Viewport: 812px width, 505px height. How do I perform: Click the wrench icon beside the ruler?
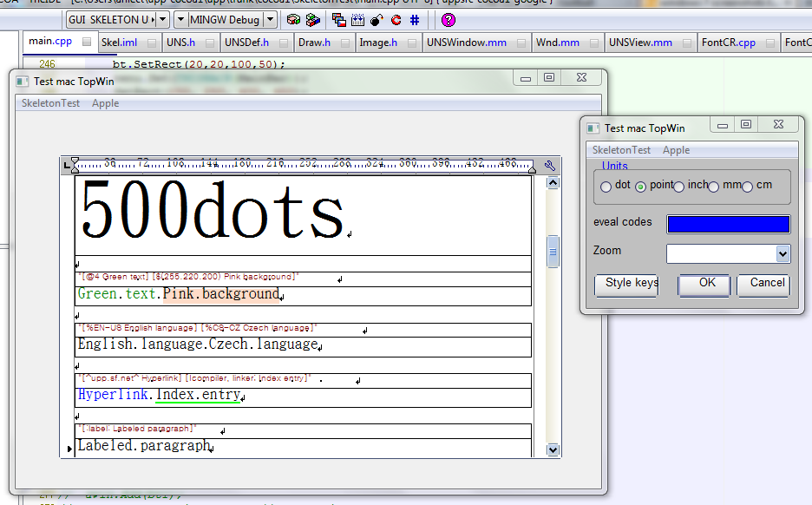[x=550, y=165]
